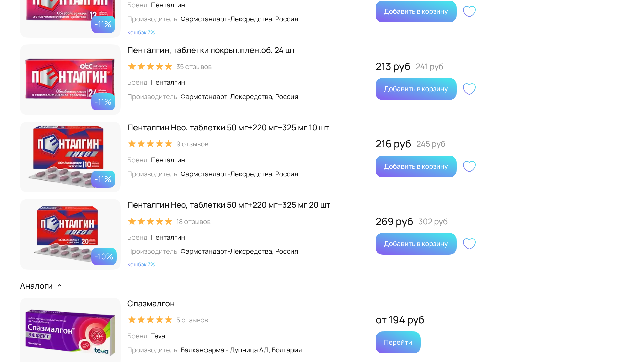Viewport: 644px width, 362px height.
Task: Open the Спазмалгон product title link
Action: point(151,304)
